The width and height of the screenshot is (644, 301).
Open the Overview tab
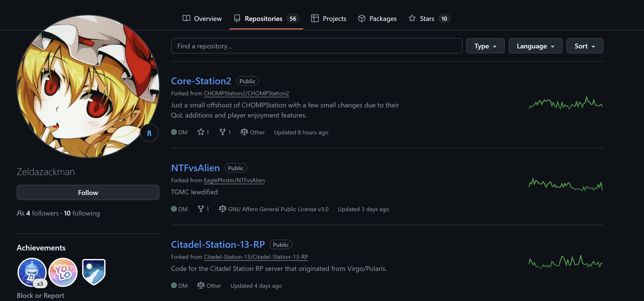click(x=202, y=19)
